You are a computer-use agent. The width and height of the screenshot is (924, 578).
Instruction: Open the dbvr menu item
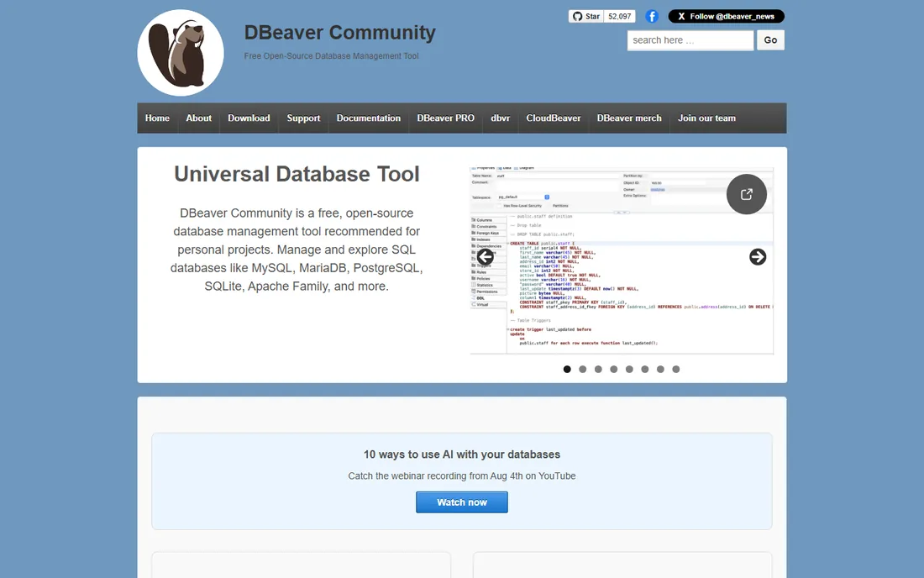[x=501, y=118]
